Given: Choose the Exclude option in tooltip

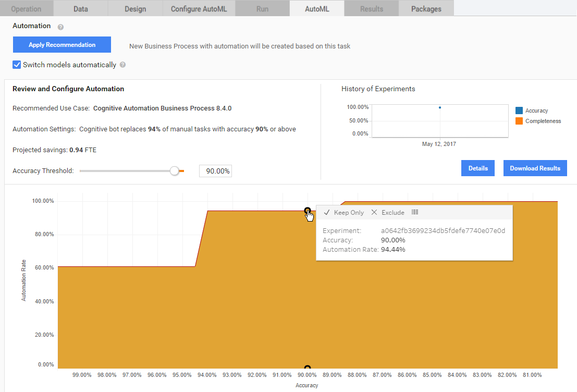Looking at the screenshot, I should click(x=388, y=212).
